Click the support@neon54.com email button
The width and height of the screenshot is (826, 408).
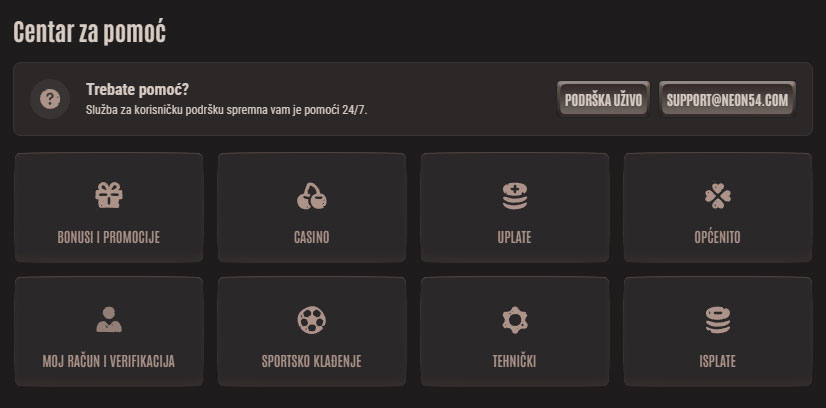[x=727, y=99]
